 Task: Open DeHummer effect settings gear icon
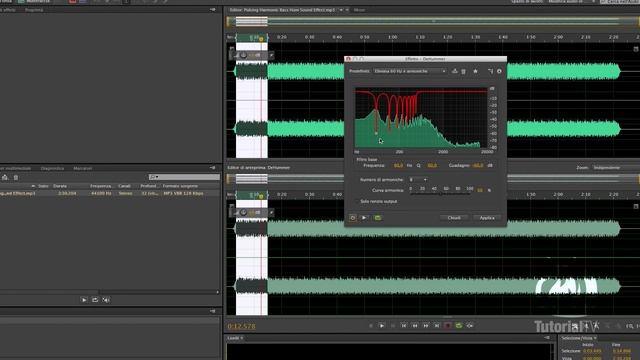(x=499, y=71)
